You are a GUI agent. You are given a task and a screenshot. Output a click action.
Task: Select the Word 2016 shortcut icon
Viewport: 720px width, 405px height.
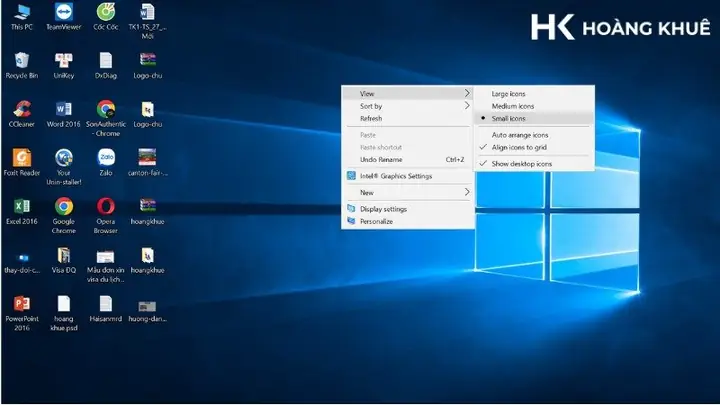tap(63, 114)
